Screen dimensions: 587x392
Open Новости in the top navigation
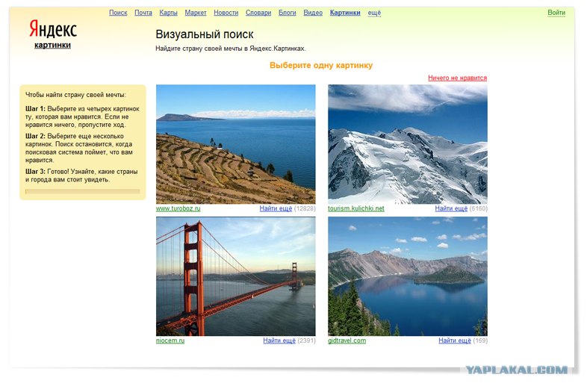[x=226, y=13]
